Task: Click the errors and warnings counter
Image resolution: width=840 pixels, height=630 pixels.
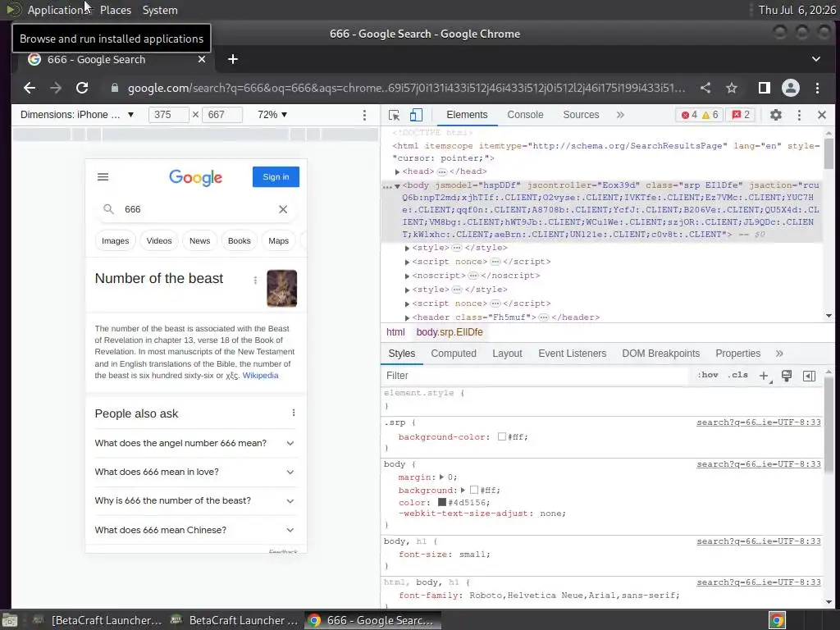Action: 700,115
